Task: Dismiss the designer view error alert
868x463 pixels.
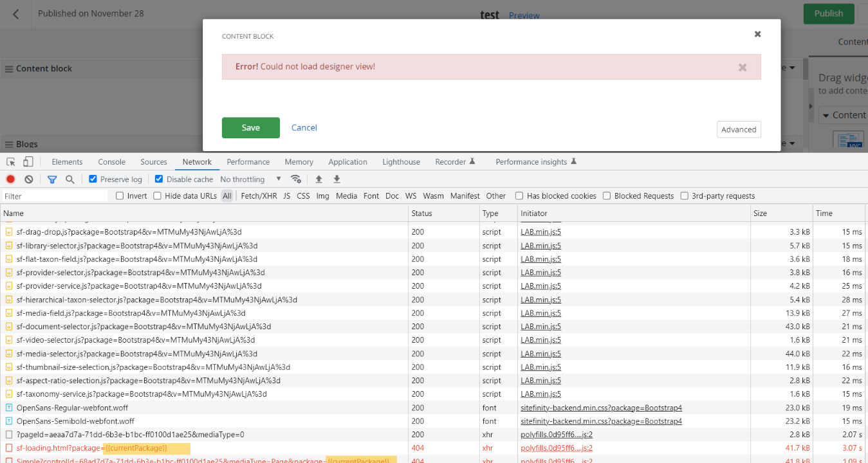Action: click(743, 67)
